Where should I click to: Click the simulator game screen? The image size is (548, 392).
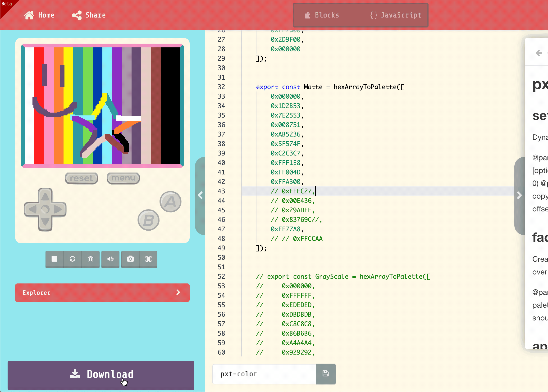102,105
